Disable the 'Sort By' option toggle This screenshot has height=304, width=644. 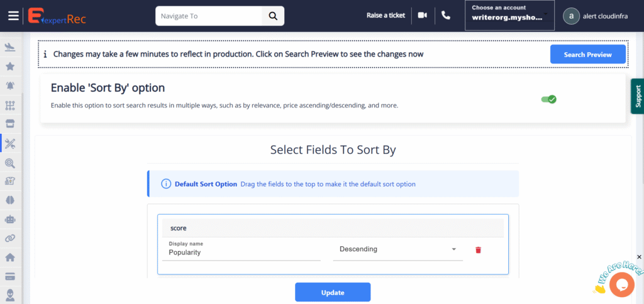(x=548, y=99)
